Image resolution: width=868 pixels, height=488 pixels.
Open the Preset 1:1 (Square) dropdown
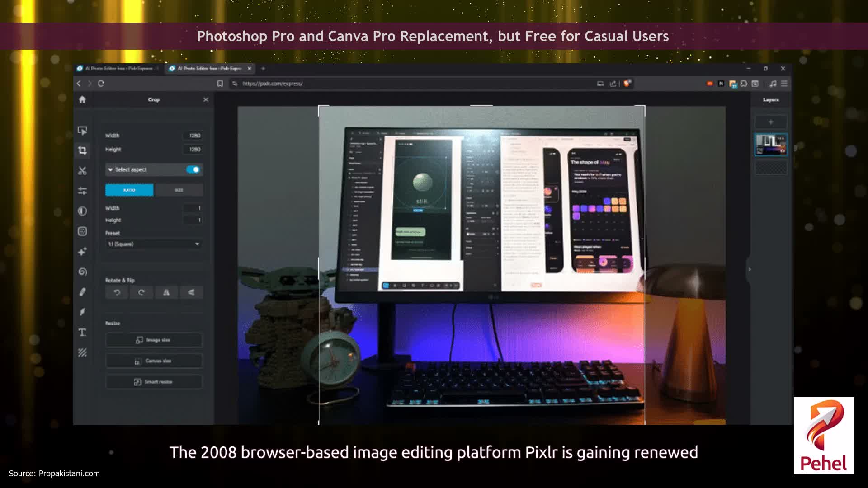click(154, 244)
